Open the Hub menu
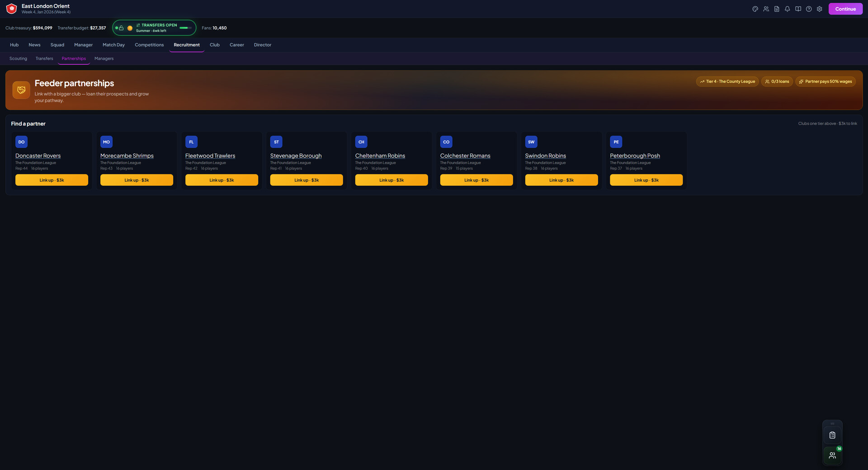Image resolution: width=868 pixels, height=470 pixels. pyautogui.click(x=14, y=45)
